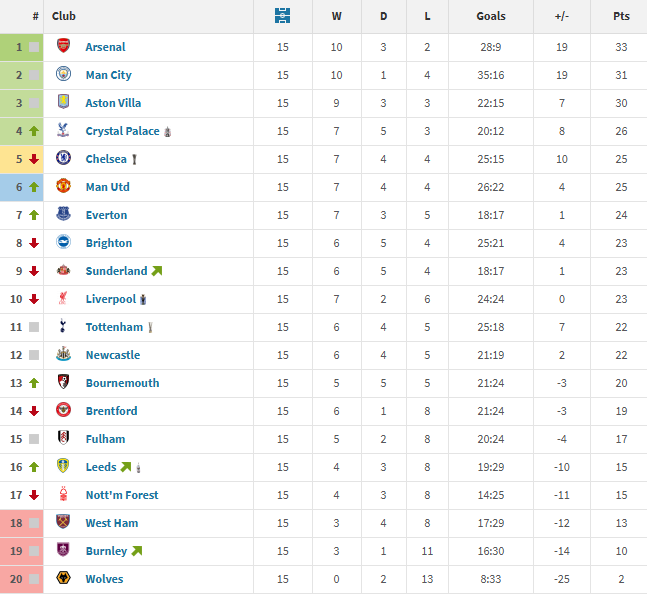The width and height of the screenshot is (647, 595).
Task: Click the W column header
Action: point(335,16)
